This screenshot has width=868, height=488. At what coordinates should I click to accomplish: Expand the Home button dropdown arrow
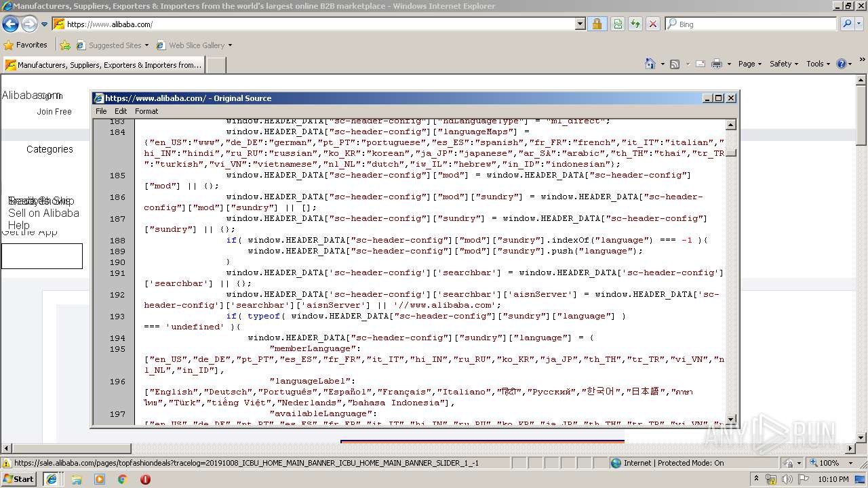tap(663, 64)
